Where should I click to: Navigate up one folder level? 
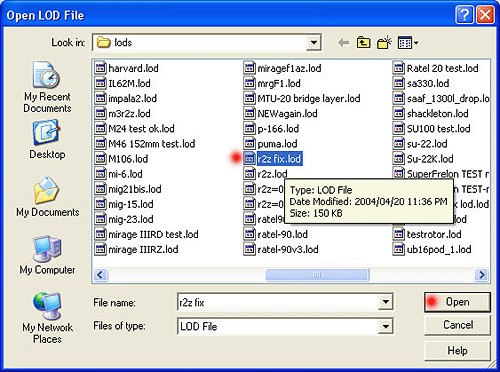click(363, 43)
